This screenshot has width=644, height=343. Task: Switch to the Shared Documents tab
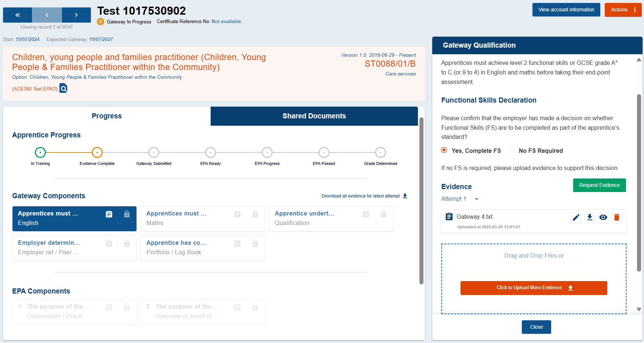click(x=314, y=116)
